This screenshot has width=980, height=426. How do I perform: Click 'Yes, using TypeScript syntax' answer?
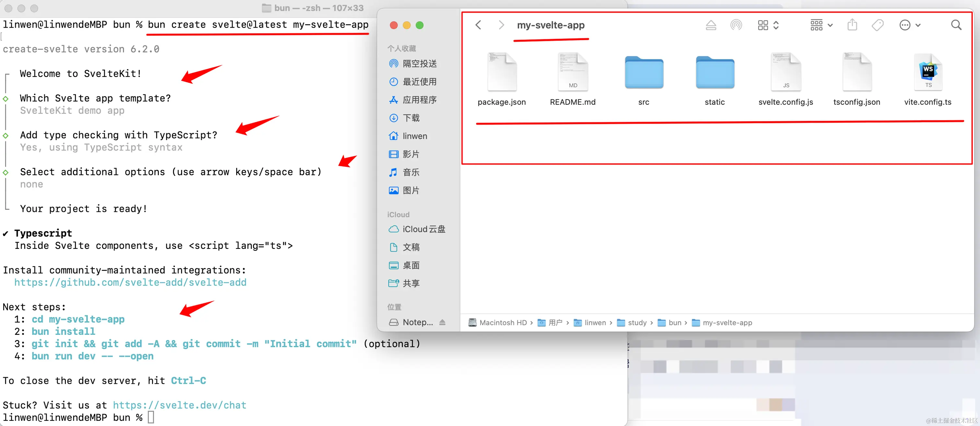(101, 147)
